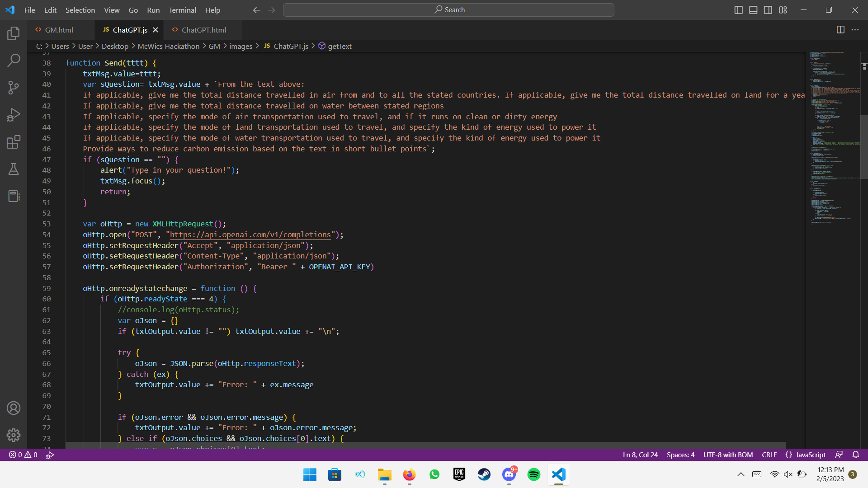Toggle the bottom panel layout button

(x=753, y=10)
